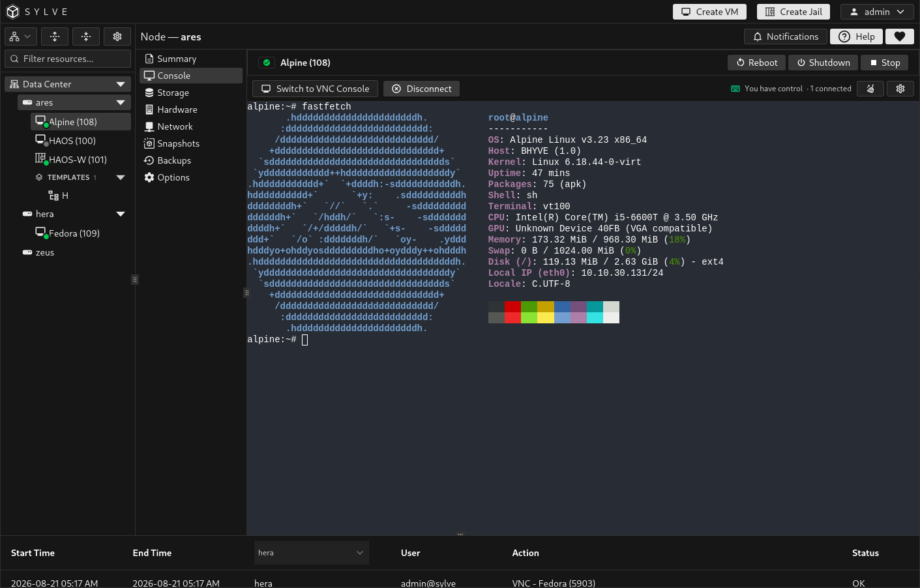Collapse the Data Center tree node
920x588 pixels.
(x=121, y=84)
